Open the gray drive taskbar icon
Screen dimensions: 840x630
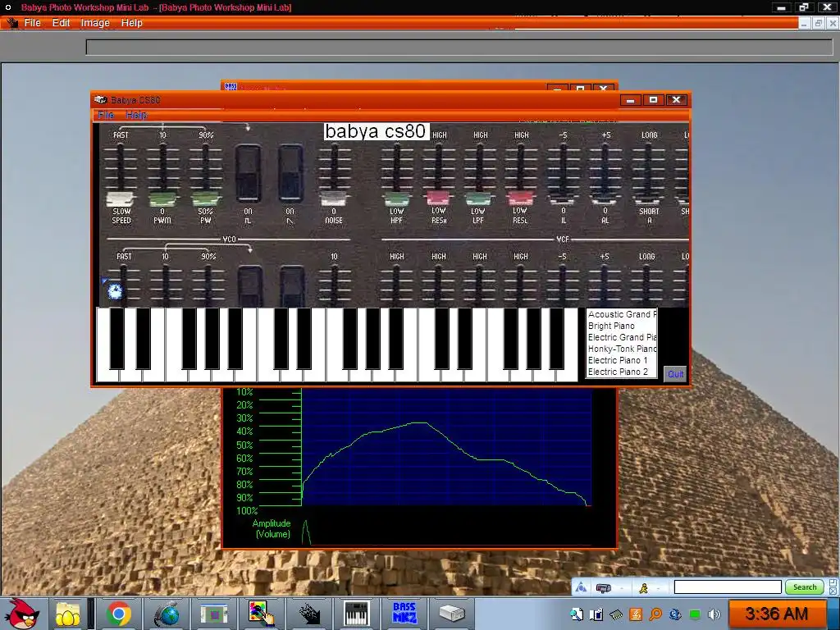(452, 614)
